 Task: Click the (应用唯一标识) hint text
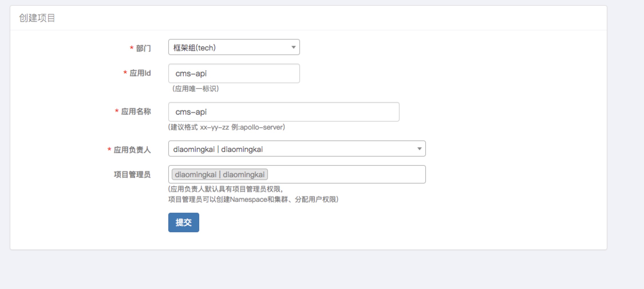[195, 89]
